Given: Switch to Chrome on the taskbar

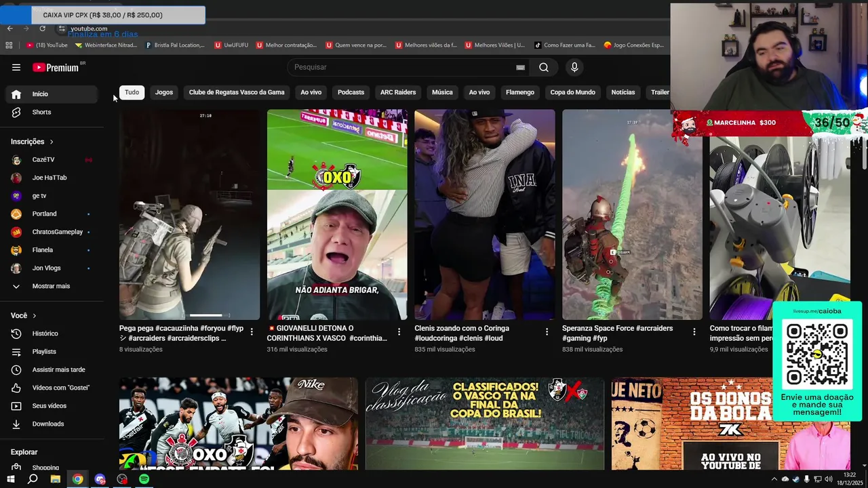Looking at the screenshot, I should tap(78, 479).
